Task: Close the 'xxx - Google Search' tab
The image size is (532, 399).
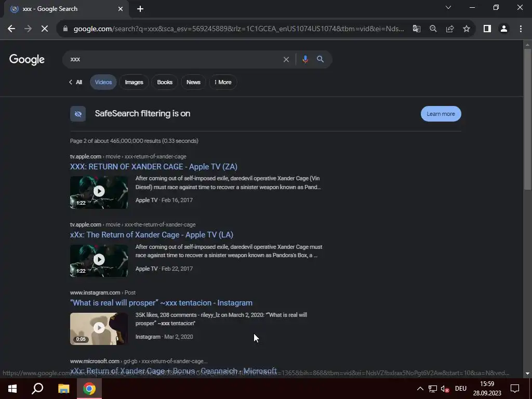Action: pos(121,9)
